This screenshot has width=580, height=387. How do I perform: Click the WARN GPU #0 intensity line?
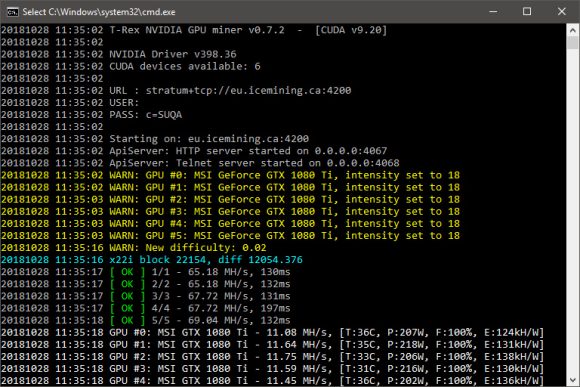coord(230,175)
